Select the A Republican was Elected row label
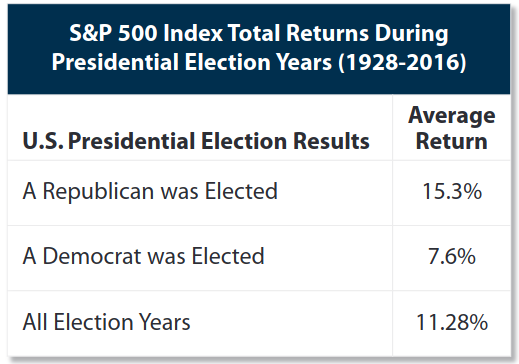The height and width of the screenshot is (364, 519). (x=150, y=191)
